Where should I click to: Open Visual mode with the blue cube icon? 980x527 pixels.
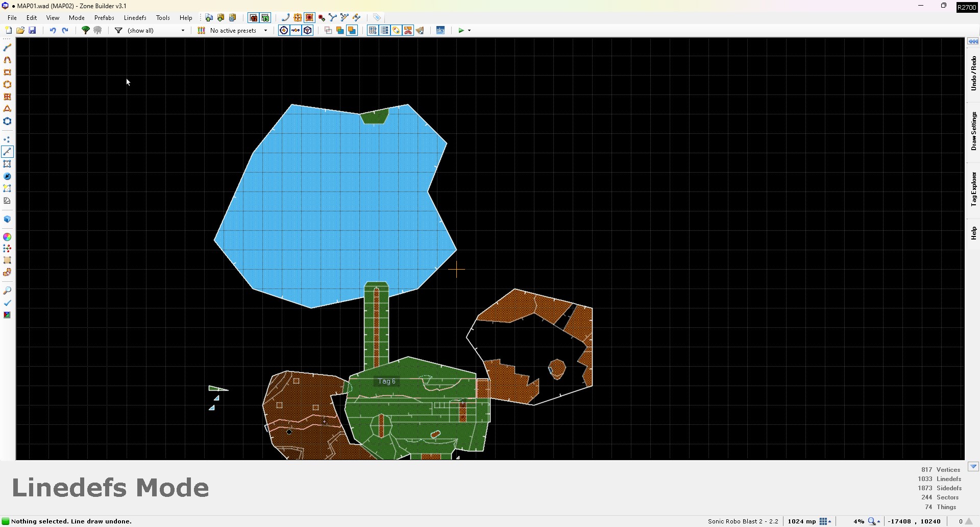[x=7, y=219]
